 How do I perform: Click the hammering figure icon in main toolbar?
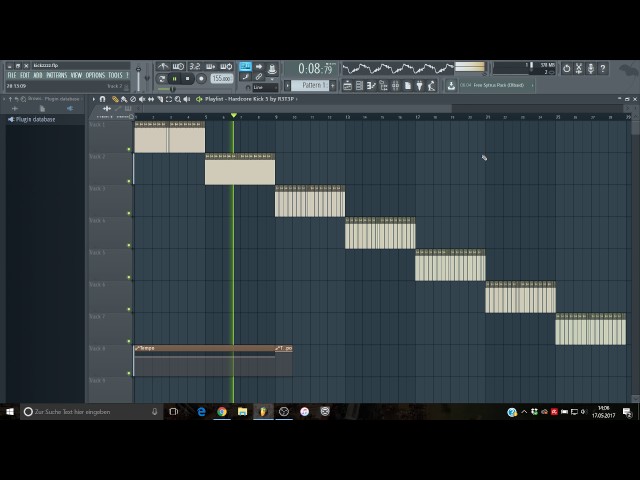(431, 86)
